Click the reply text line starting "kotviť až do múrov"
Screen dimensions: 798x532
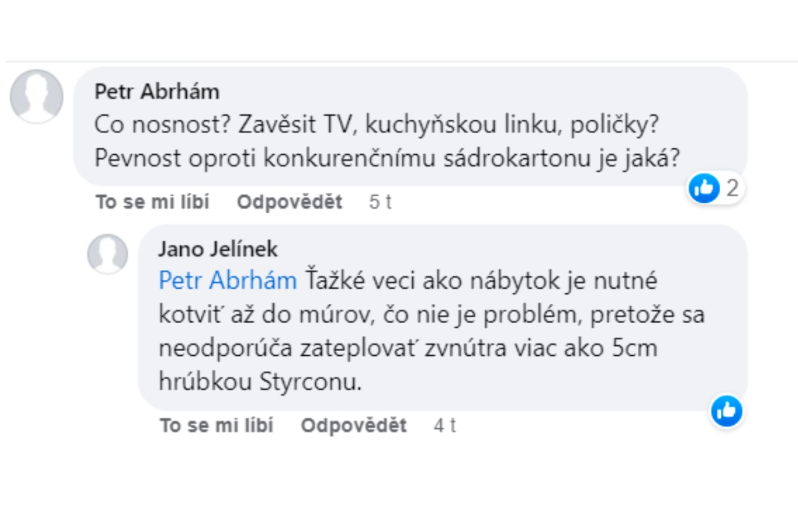point(431,315)
